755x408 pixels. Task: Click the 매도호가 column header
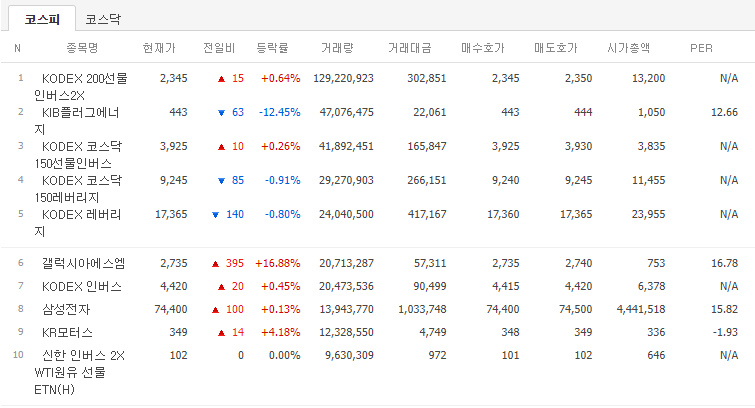(556, 48)
